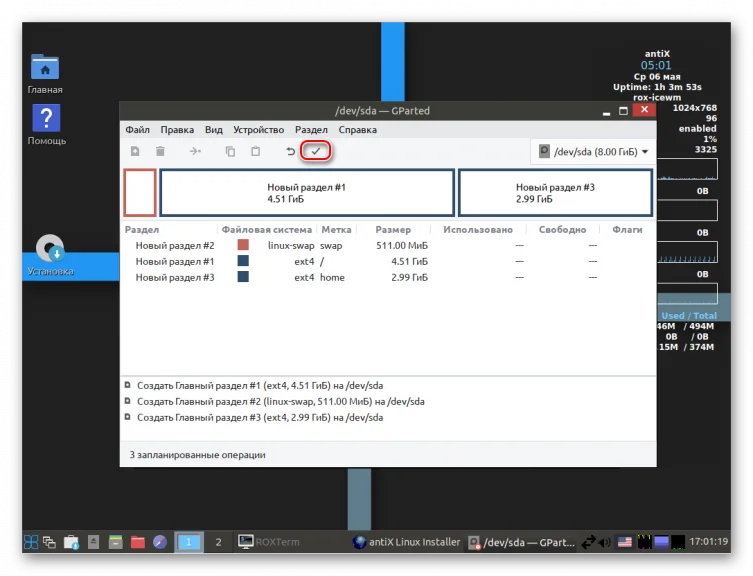Select the Новый раздел #2 swap row
Screen dimensions: 753x576
coord(388,245)
